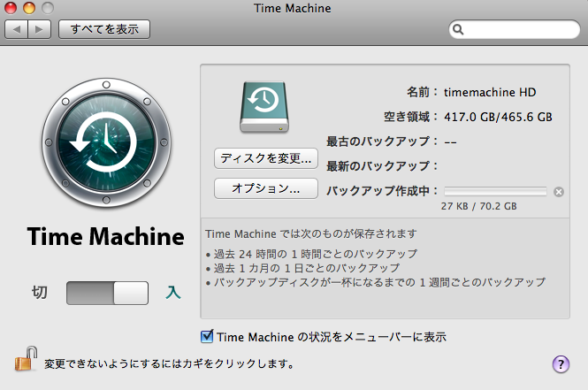Click the red close window button
The width and height of the screenshot is (588, 390).
(11, 9)
